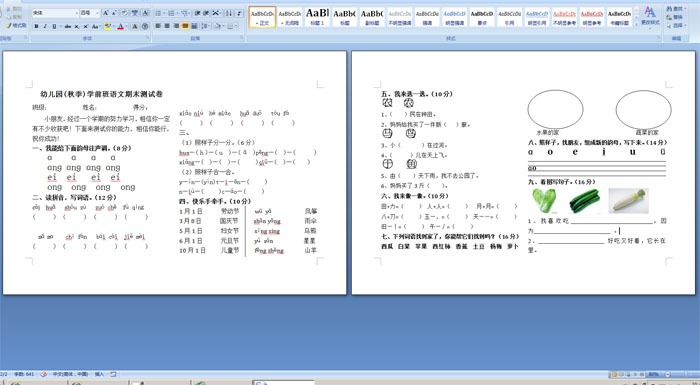Center-align the paragraph text
The width and height of the screenshot is (700, 385).
[x=167, y=26]
